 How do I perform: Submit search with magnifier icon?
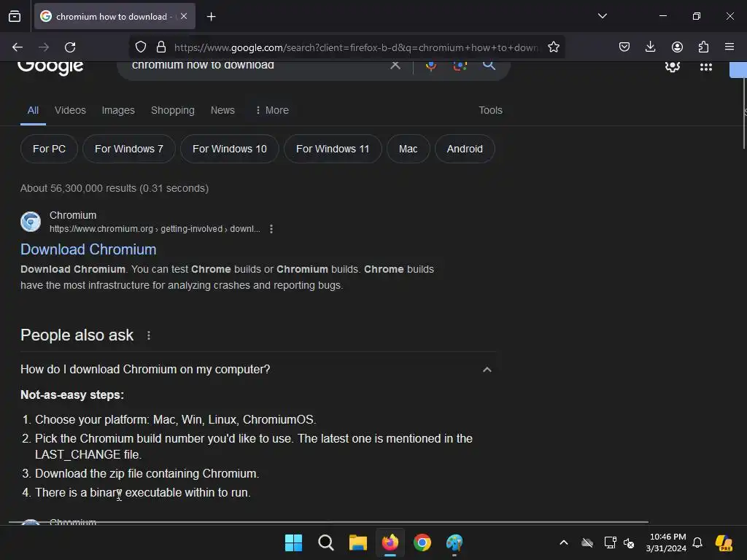point(489,65)
